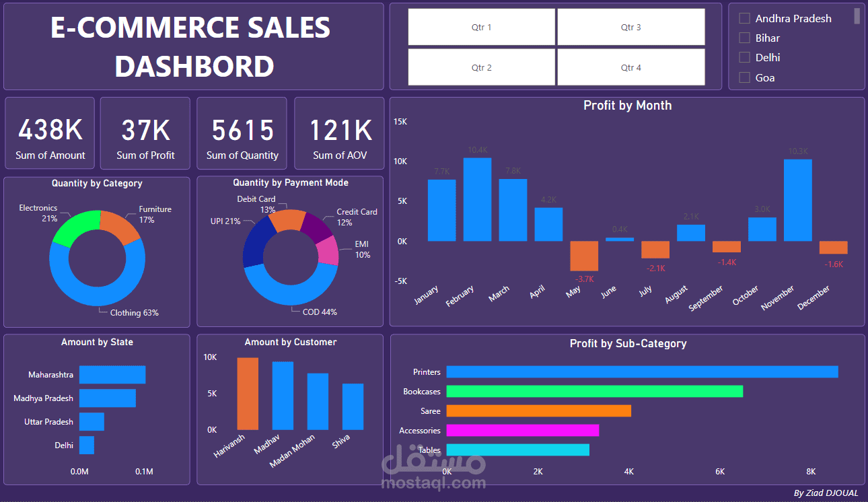The image size is (868, 502).
Task: Click the 37K Sum of Profit card
Action: 145,133
